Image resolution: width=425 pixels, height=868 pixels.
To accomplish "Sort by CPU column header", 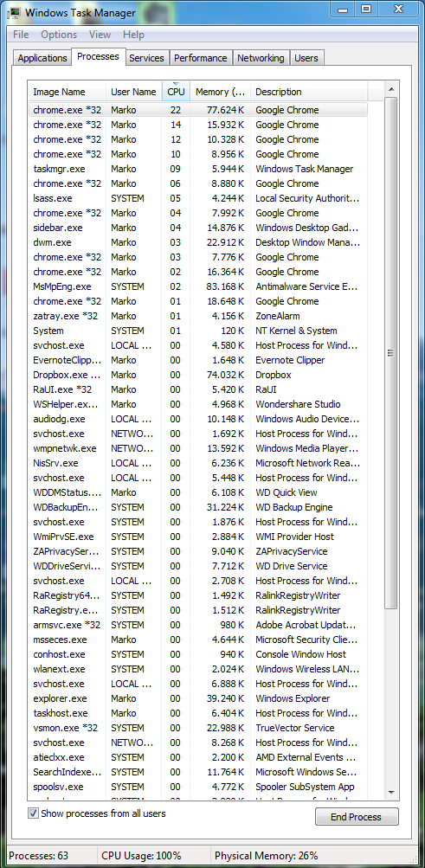I will tap(176, 92).
